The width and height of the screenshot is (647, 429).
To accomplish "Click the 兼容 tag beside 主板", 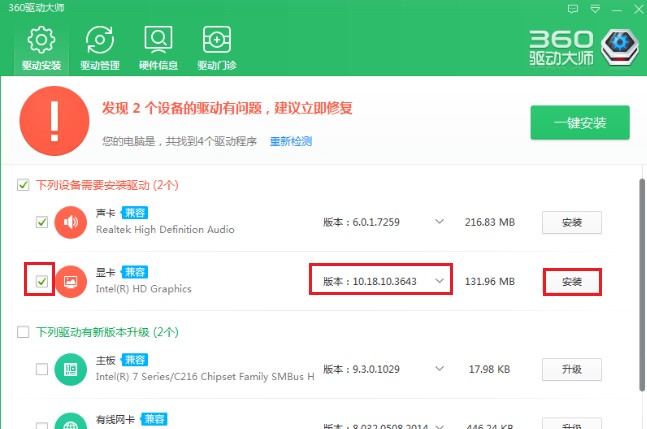I will tap(135, 360).
